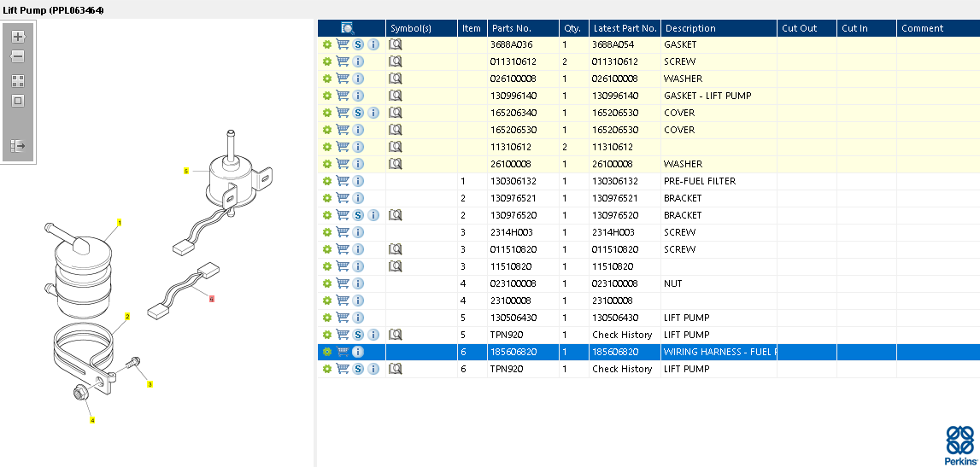Show info for bracket 130976521

(357, 198)
